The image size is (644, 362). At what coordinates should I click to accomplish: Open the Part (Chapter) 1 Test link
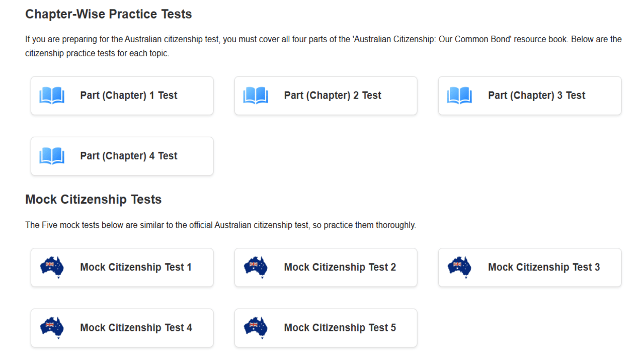pos(129,96)
